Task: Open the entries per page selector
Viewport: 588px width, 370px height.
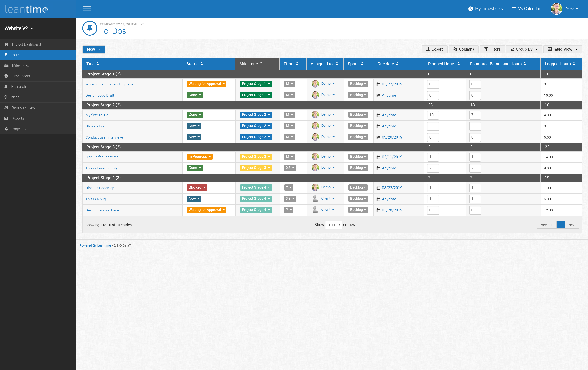Action: point(334,225)
